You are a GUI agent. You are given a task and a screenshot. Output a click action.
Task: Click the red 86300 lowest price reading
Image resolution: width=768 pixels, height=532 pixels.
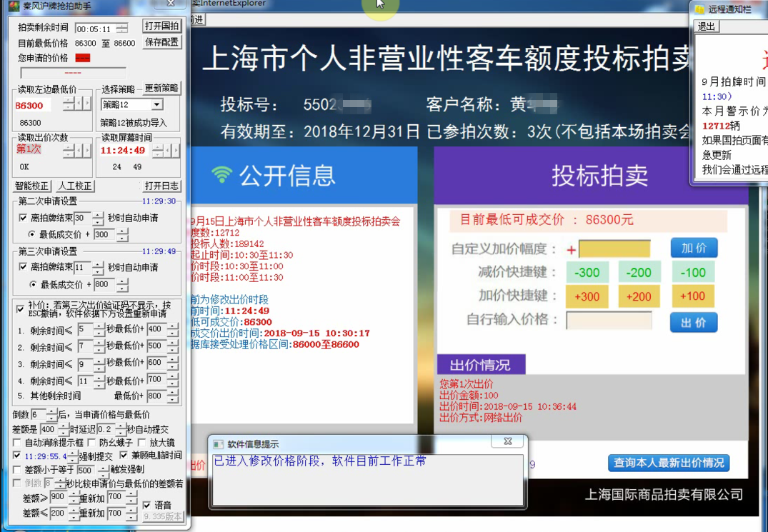coord(29,105)
